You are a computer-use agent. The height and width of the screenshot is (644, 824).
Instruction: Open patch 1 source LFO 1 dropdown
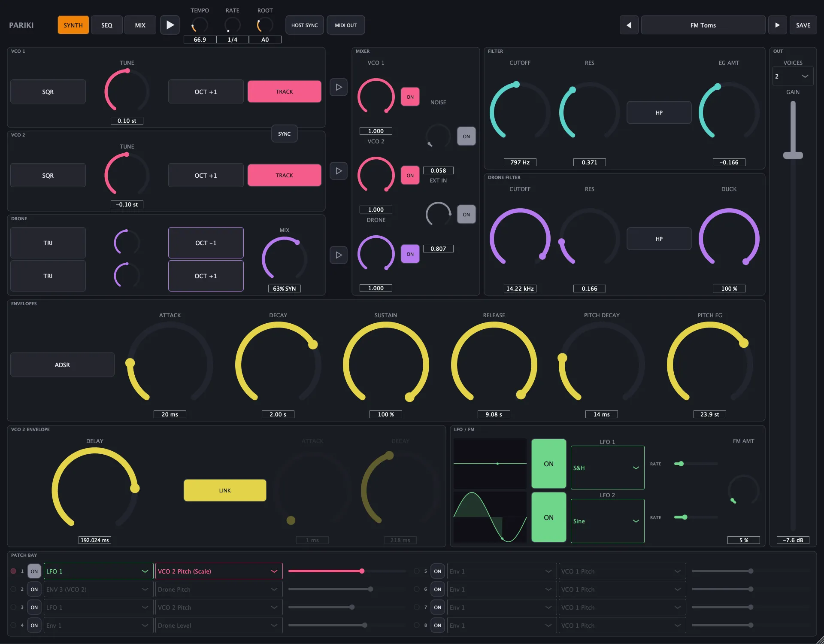click(98, 571)
